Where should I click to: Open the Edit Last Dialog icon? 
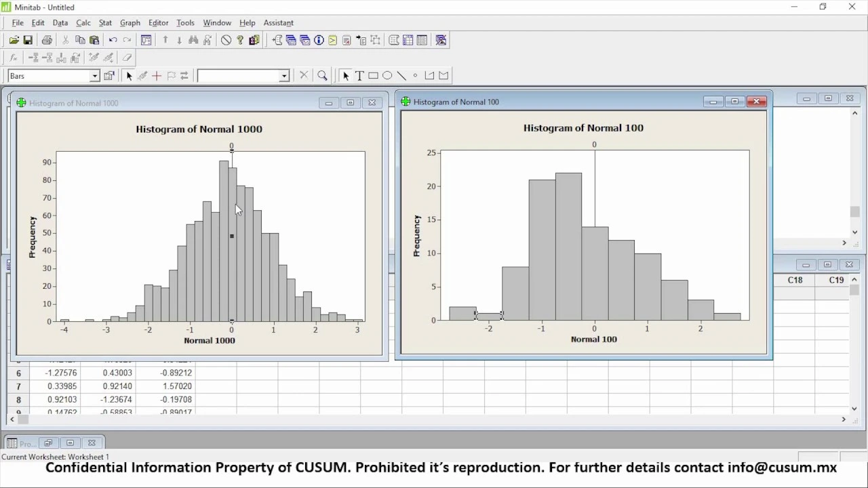tap(146, 40)
